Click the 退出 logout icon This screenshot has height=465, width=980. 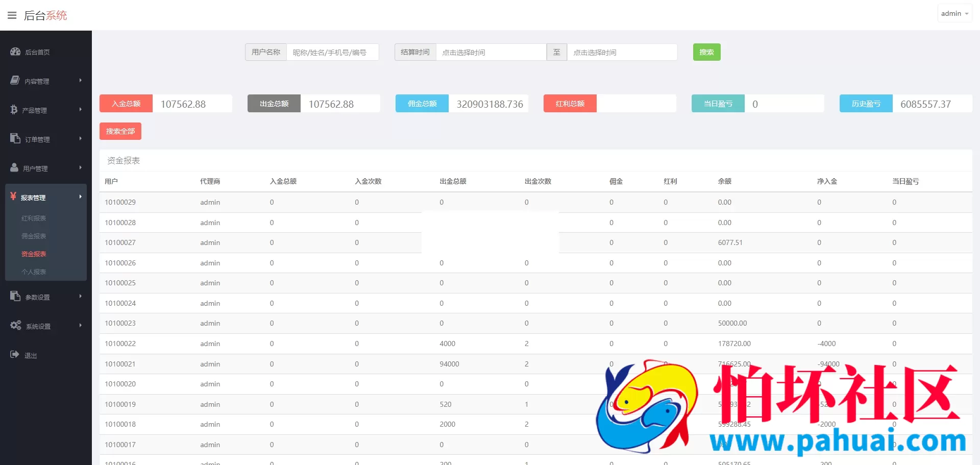pyautogui.click(x=15, y=355)
